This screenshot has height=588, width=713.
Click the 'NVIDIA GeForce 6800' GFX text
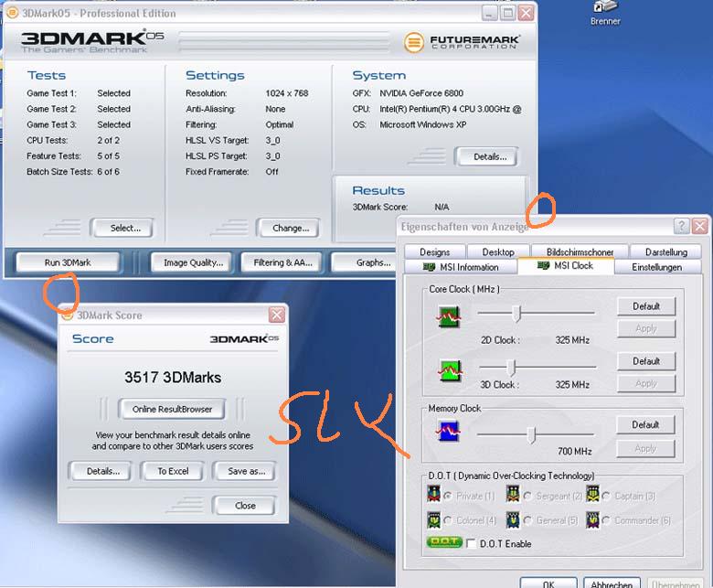(x=421, y=93)
